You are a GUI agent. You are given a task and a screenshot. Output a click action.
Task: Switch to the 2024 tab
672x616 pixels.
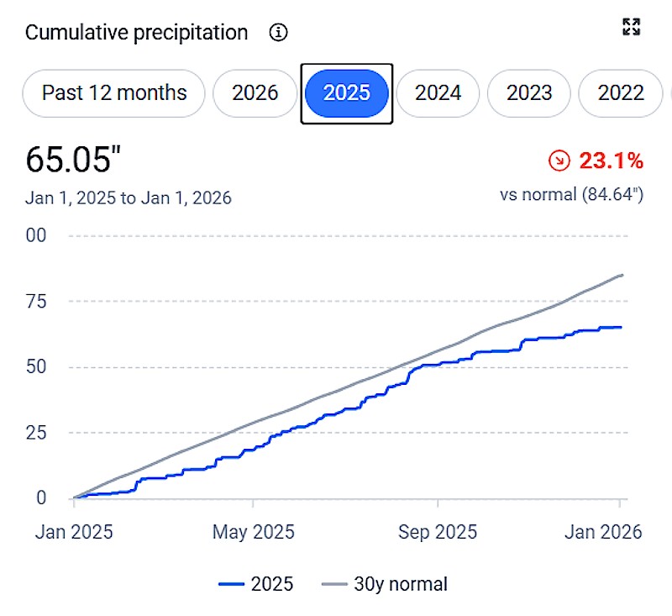[x=438, y=92]
